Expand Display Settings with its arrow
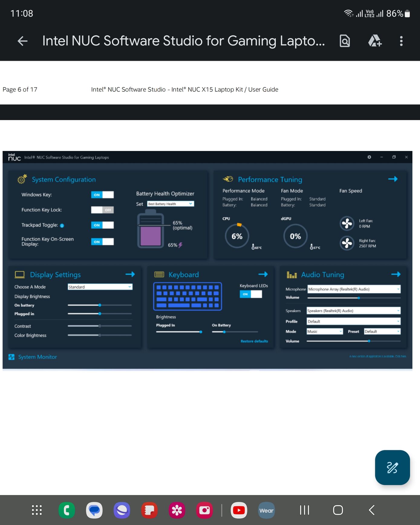This screenshot has height=525, width=420. pos(130,274)
